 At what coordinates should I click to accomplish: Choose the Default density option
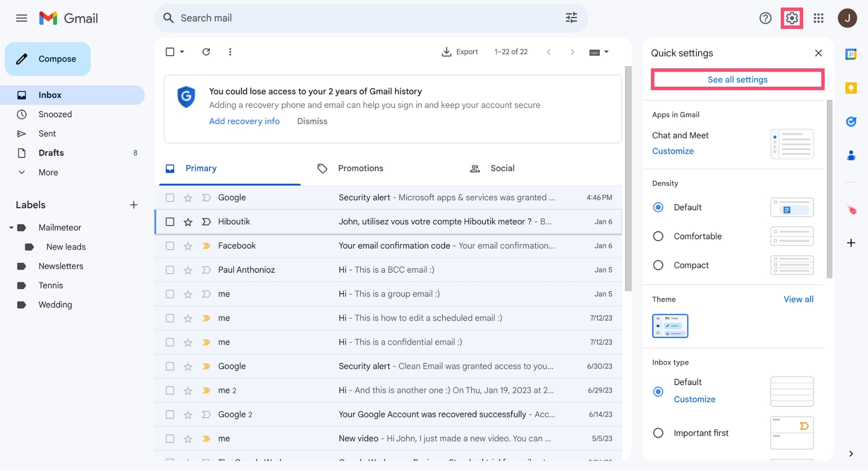pyautogui.click(x=658, y=207)
